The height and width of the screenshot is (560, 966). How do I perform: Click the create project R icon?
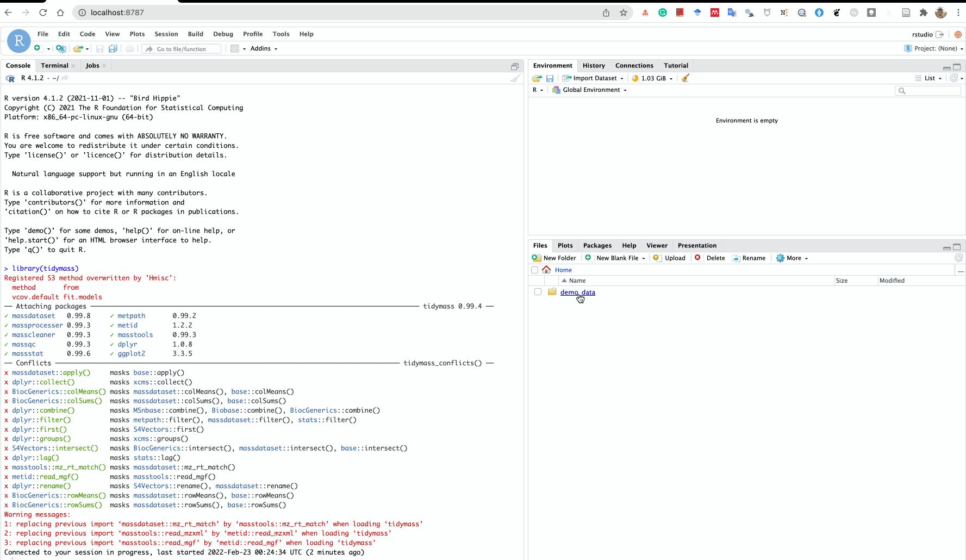pos(61,48)
